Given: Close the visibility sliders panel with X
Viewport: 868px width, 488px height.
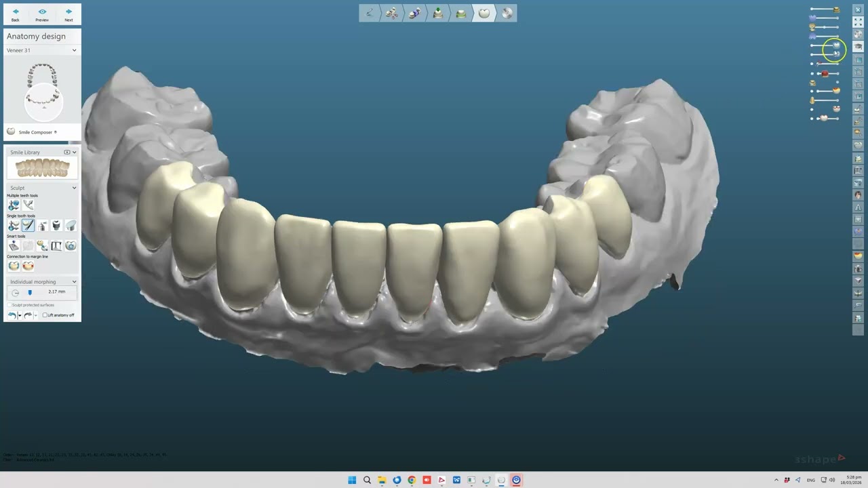Looking at the screenshot, I should pos(858,9).
